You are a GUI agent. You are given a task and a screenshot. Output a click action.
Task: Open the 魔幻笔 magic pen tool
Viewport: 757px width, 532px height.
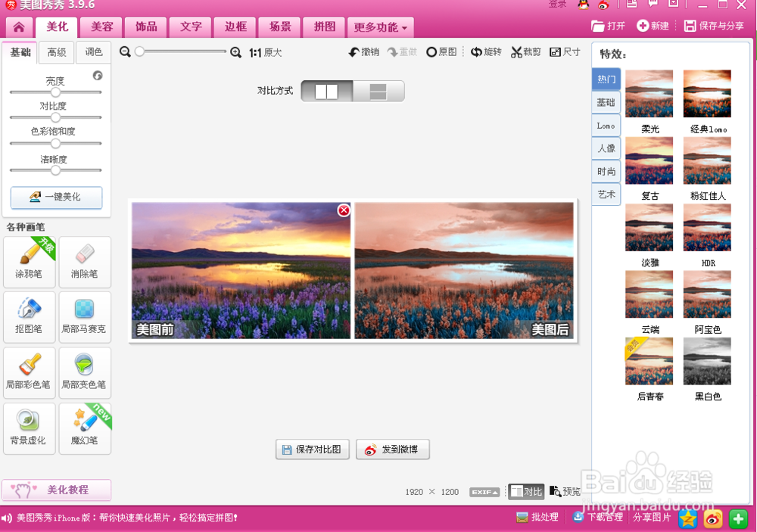(x=85, y=428)
